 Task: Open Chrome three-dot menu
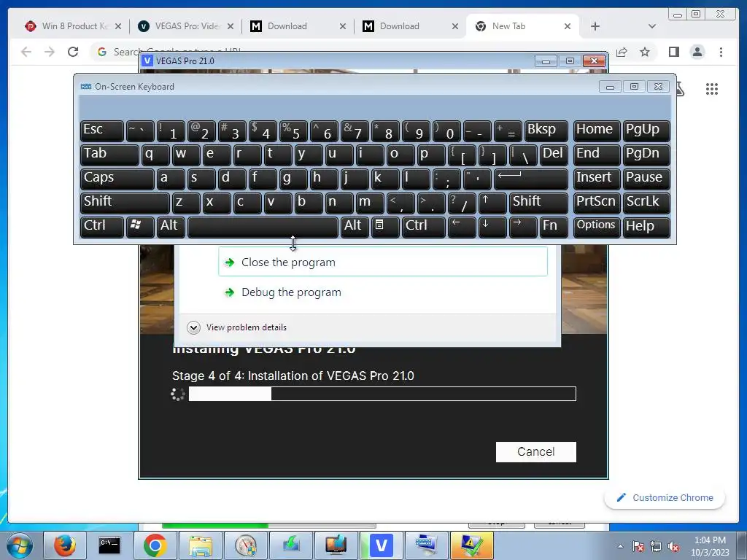click(x=721, y=52)
